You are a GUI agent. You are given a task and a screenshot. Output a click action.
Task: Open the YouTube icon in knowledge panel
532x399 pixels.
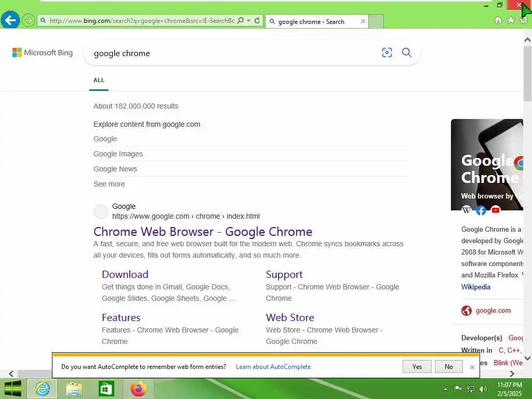(496, 210)
